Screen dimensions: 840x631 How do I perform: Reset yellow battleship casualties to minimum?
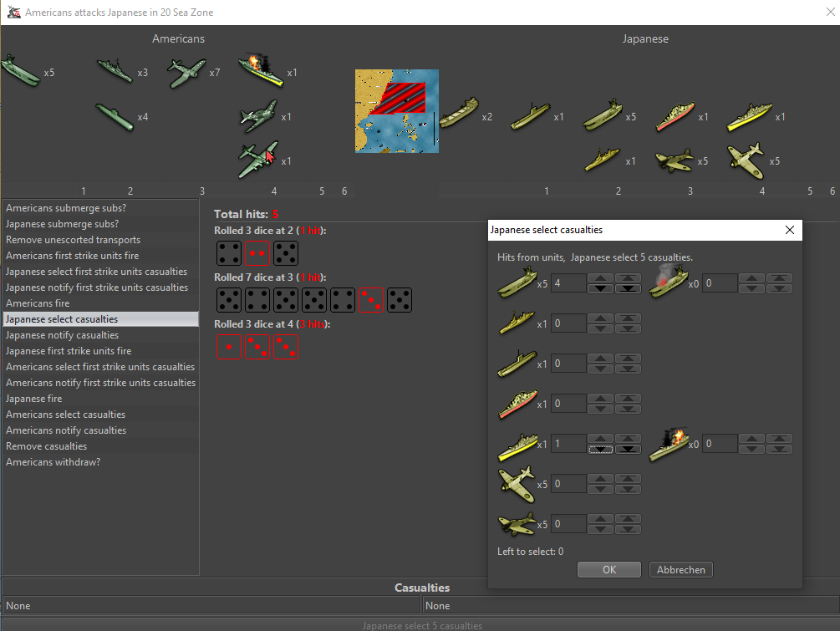point(627,450)
